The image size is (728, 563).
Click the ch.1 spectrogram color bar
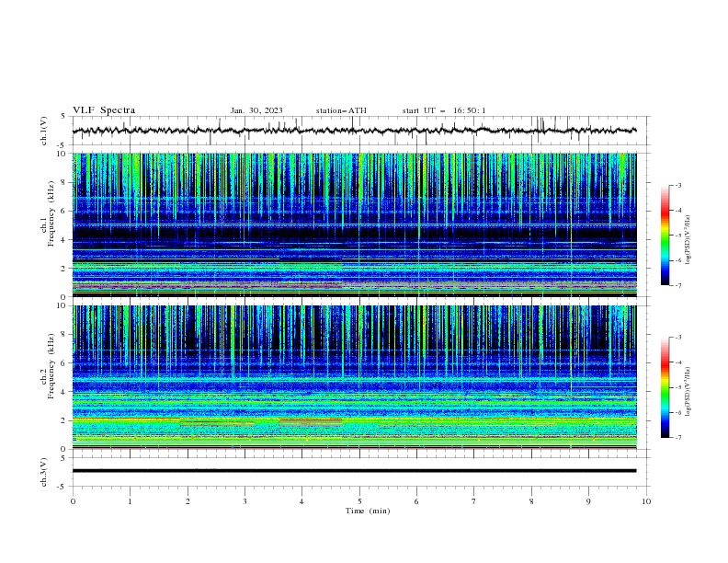coord(665,236)
